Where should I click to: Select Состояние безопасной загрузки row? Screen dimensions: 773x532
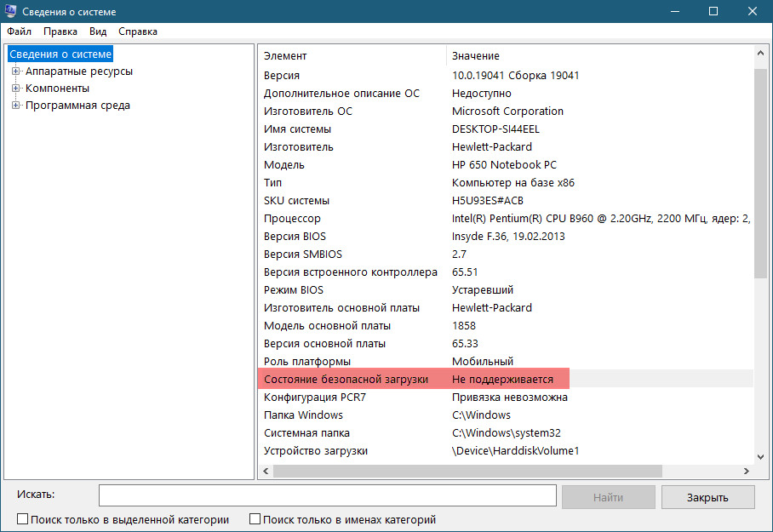[506, 379]
